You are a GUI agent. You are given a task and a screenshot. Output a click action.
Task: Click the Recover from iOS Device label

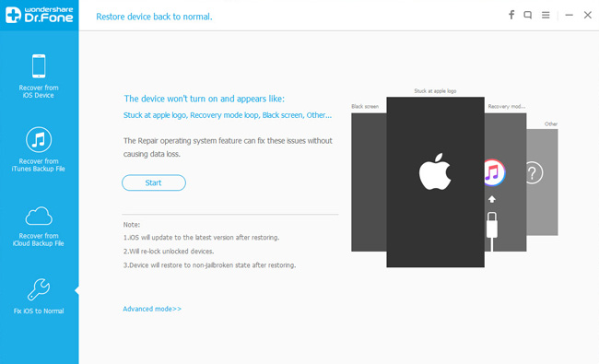[x=39, y=91]
